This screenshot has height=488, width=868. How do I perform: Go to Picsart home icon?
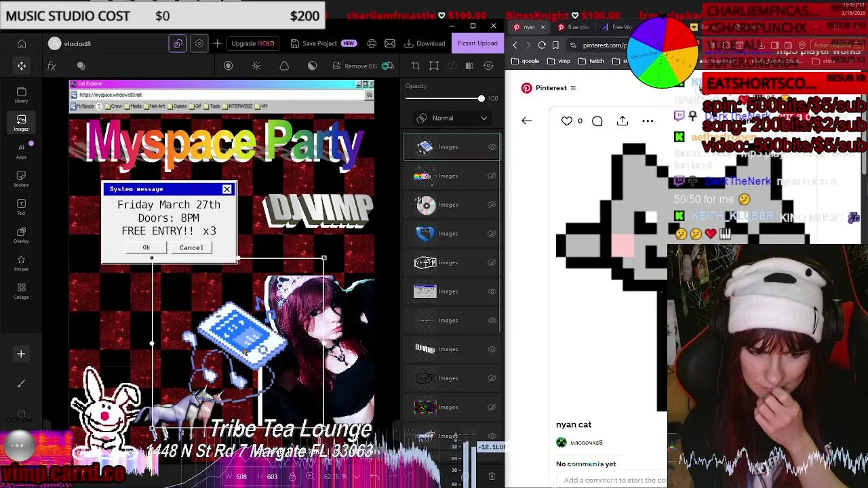[22, 43]
